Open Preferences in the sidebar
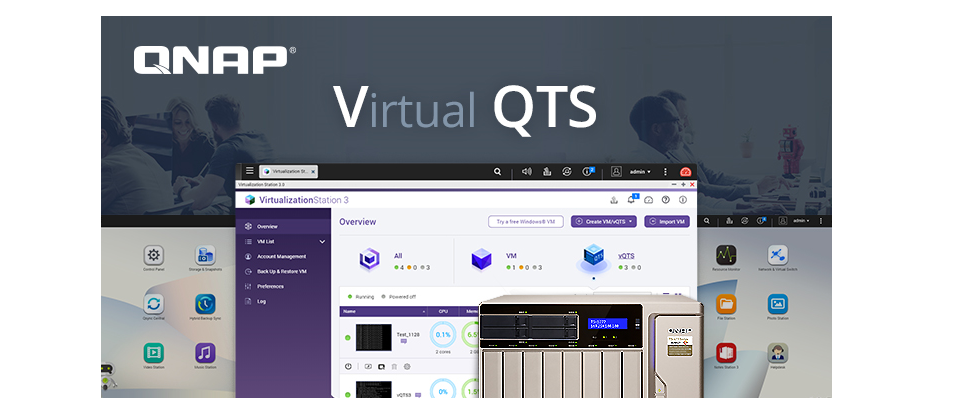This screenshot has height=420, width=960. pos(283,287)
